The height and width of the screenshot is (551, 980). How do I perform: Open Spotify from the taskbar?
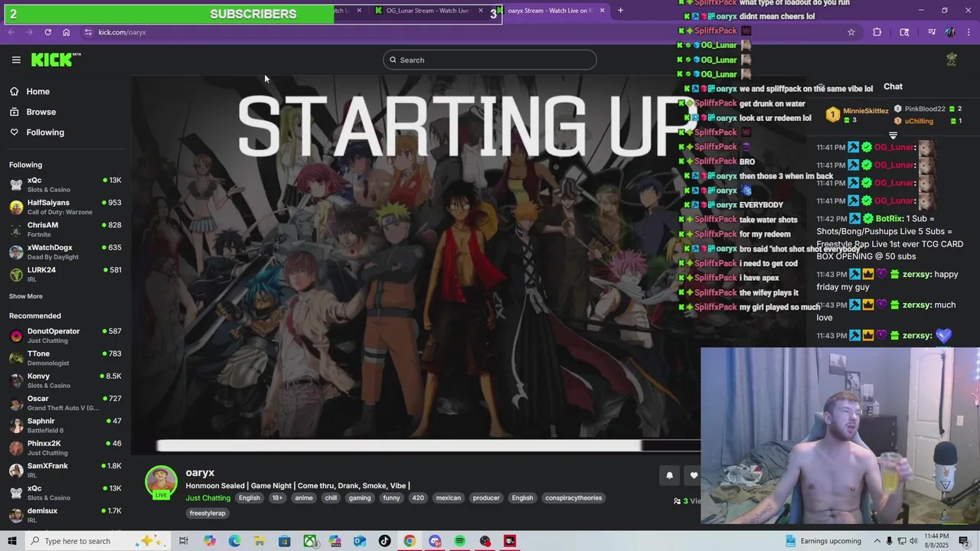click(x=459, y=541)
